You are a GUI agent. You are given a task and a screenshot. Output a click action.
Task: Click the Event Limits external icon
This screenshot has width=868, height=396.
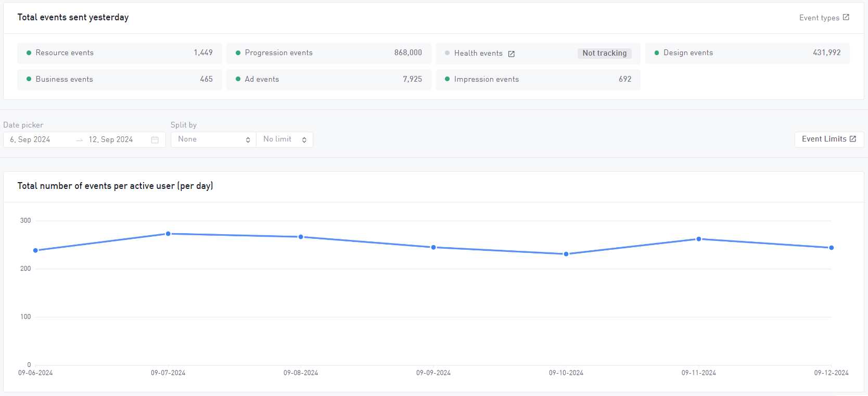pyautogui.click(x=853, y=139)
